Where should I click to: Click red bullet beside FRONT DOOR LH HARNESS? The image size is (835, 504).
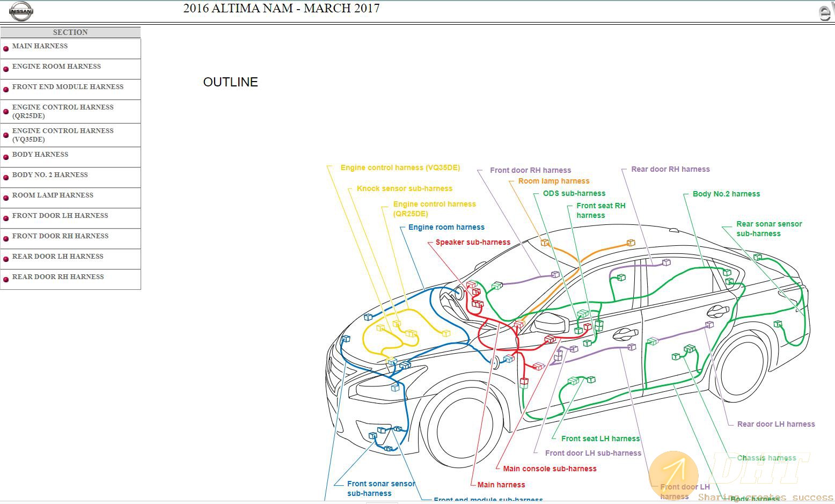pyautogui.click(x=6, y=218)
